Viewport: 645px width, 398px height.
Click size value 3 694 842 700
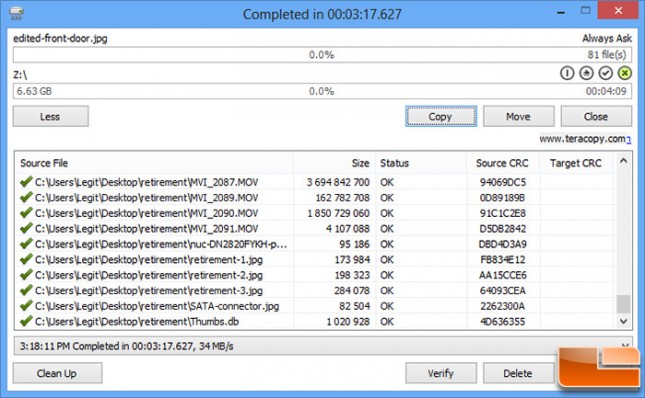(x=338, y=182)
